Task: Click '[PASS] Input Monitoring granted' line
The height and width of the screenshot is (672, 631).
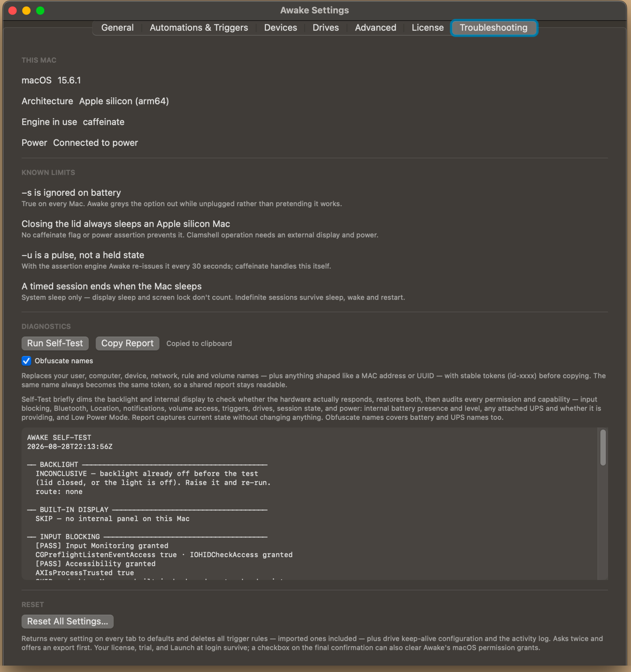Action: pos(102,546)
